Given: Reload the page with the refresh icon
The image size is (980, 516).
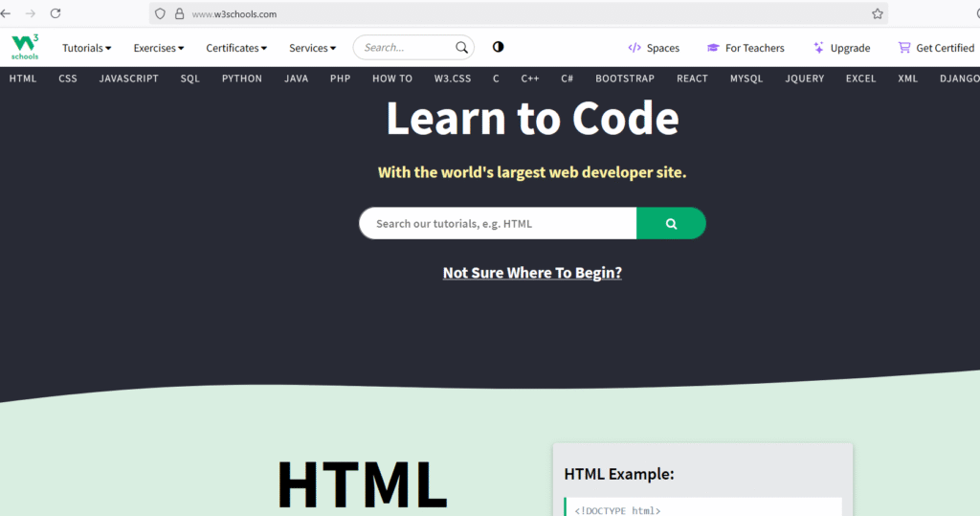Looking at the screenshot, I should (x=56, y=13).
